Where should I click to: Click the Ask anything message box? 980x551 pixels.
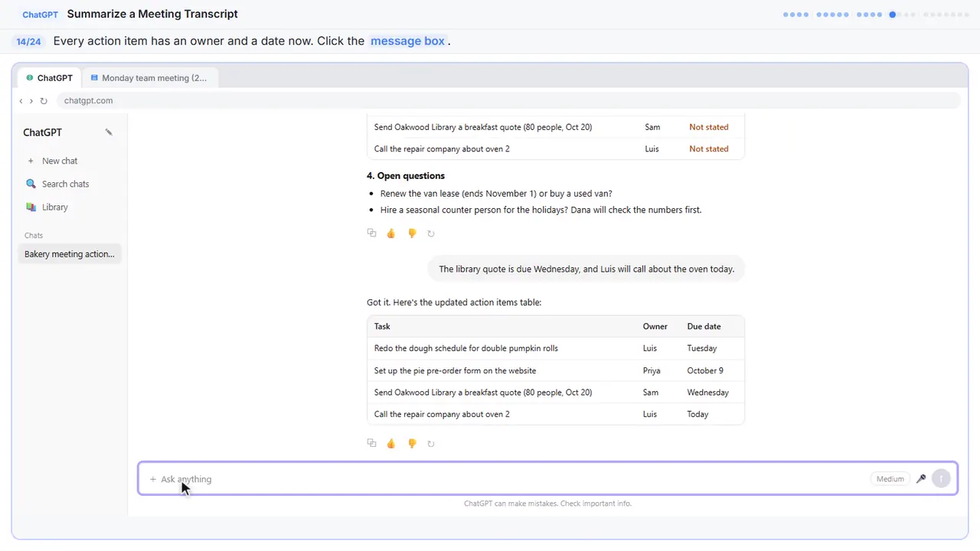(547, 479)
